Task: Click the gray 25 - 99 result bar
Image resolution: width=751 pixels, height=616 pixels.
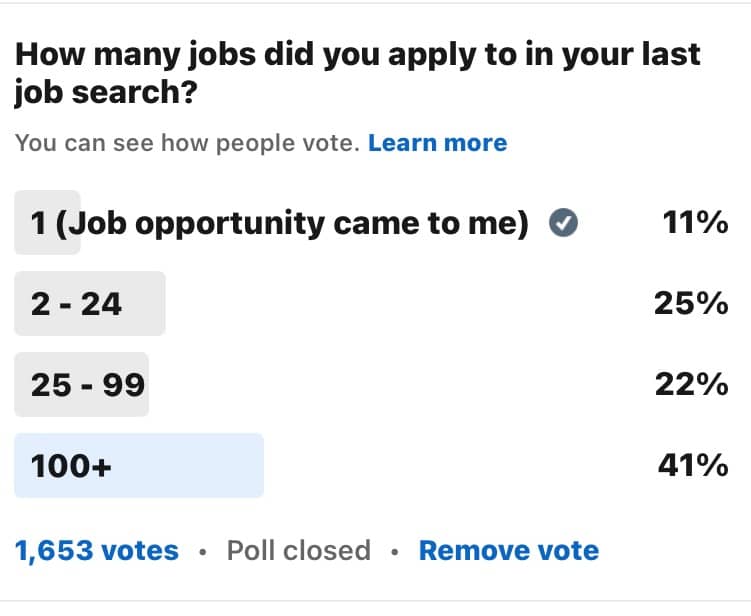Action: [x=81, y=385]
